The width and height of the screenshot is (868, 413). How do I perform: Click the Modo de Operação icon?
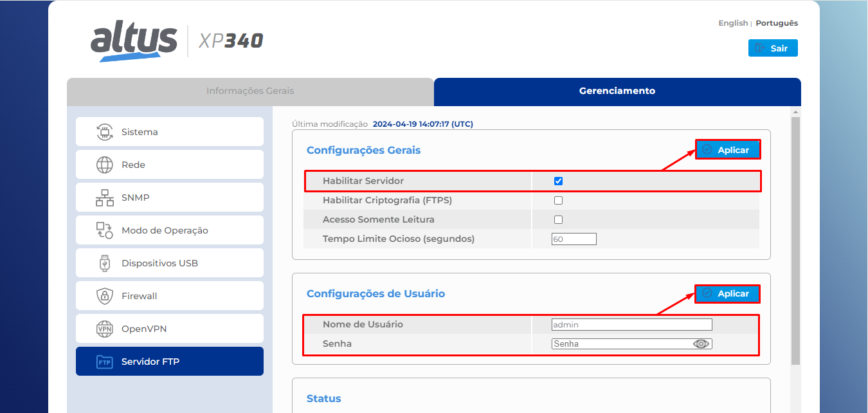(x=104, y=230)
